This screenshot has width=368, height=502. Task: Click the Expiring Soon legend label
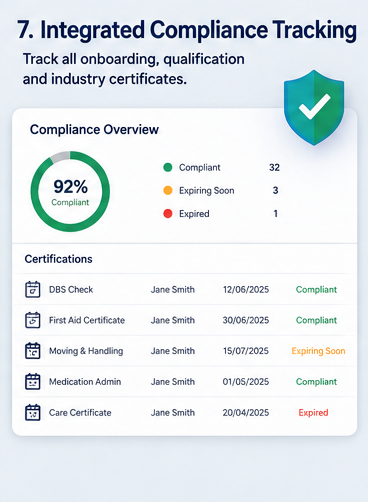pyautogui.click(x=207, y=191)
